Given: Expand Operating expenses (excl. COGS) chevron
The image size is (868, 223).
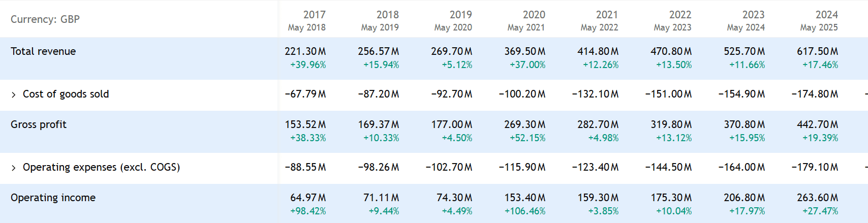Looking at the screenshot, I should click(x=14, y=168).
